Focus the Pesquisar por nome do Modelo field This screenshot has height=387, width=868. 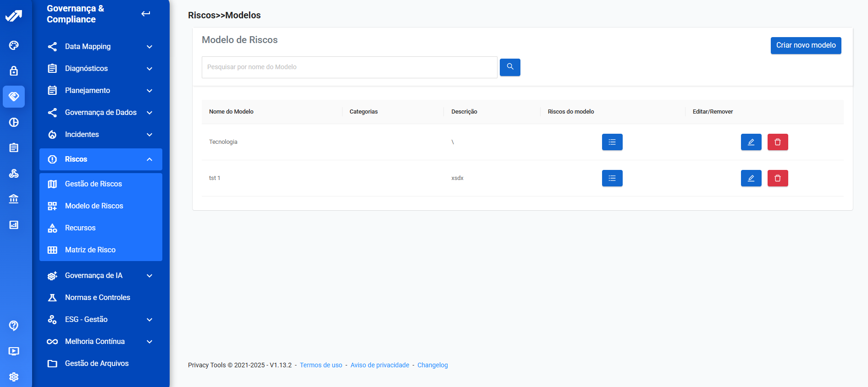tap(349, 67)
